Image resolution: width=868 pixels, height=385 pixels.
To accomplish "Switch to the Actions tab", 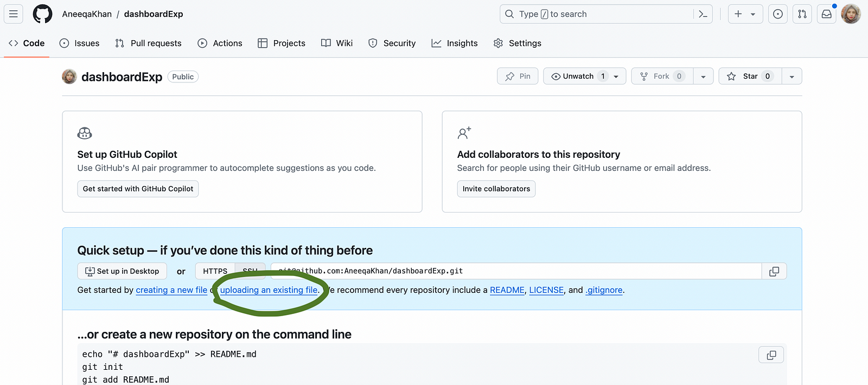I will 220,43.
